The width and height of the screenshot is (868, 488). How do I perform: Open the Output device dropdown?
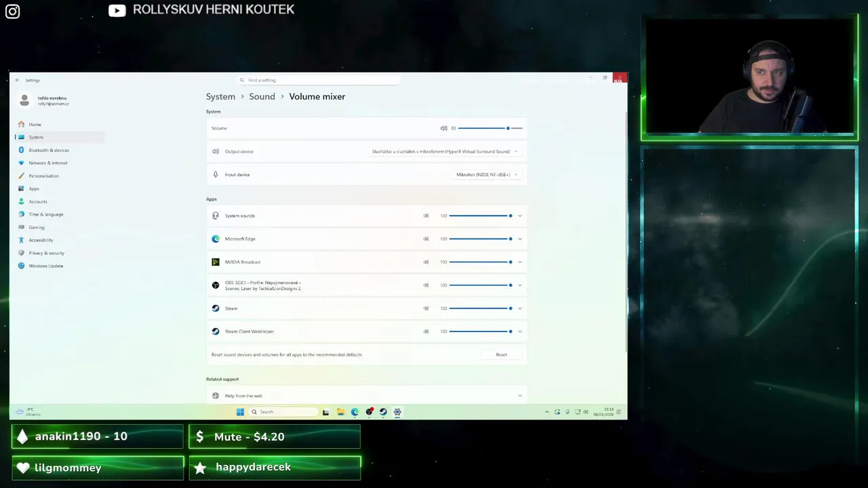[445, 151]
